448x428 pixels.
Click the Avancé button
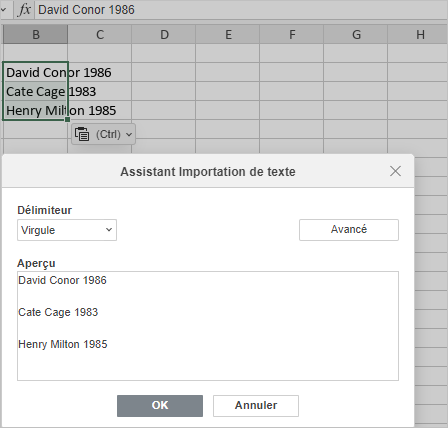coord(349,230)
